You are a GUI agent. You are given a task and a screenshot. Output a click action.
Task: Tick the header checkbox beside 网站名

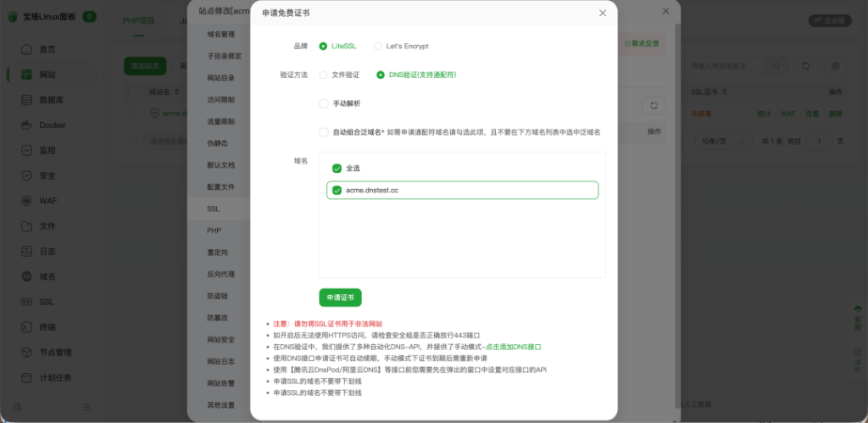[x=133, y=92]
